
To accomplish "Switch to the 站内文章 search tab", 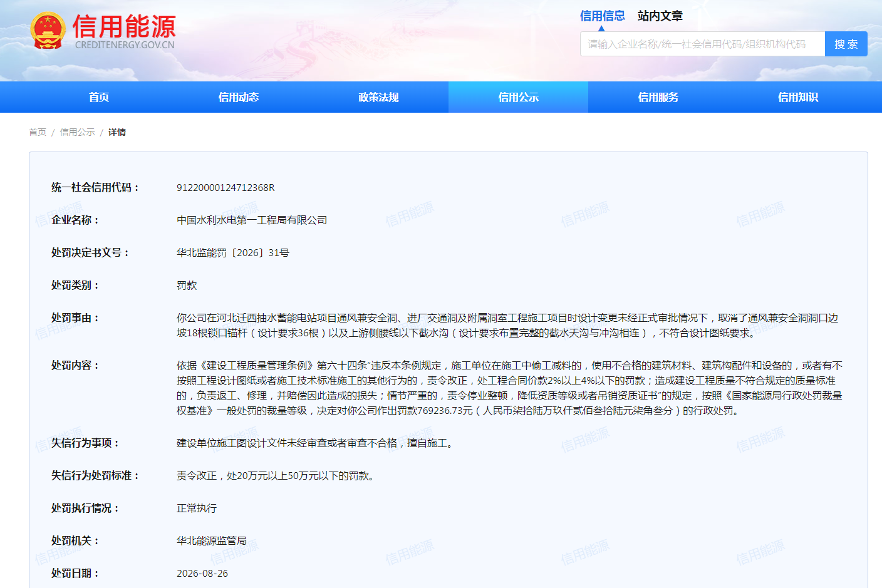I will tap(660, 16).
